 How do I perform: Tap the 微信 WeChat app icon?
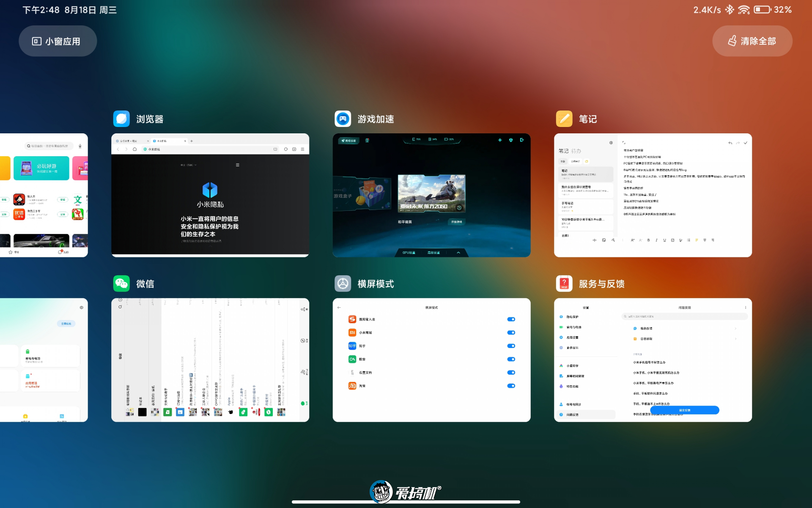(x=121, y=284)
